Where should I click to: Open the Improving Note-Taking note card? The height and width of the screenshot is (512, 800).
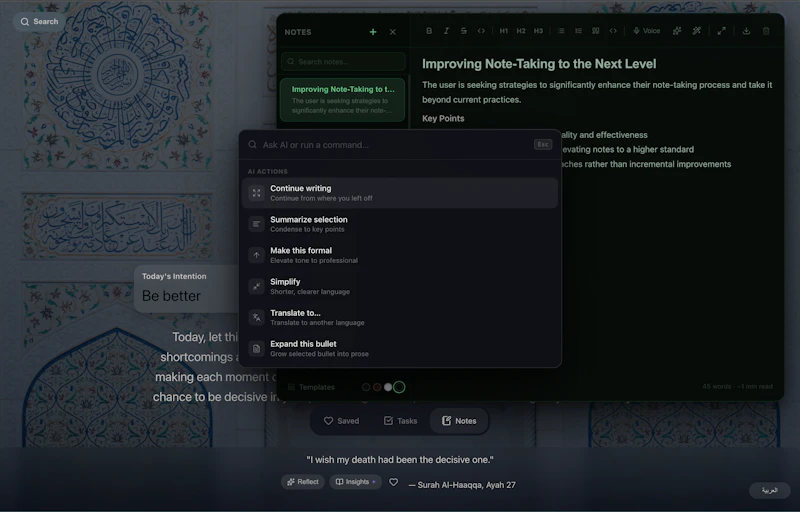[x=342, y=99]
